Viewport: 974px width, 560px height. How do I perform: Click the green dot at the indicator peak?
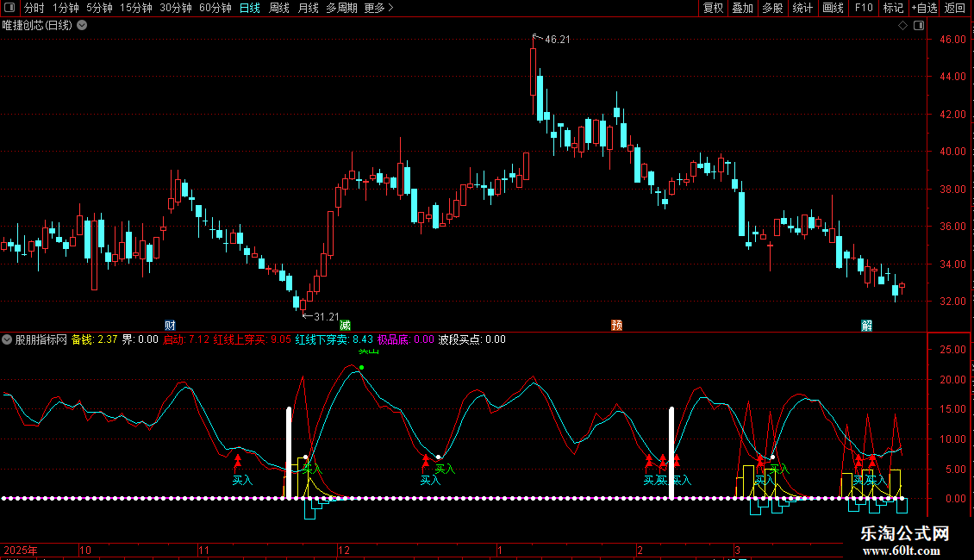tap(361, 368)
